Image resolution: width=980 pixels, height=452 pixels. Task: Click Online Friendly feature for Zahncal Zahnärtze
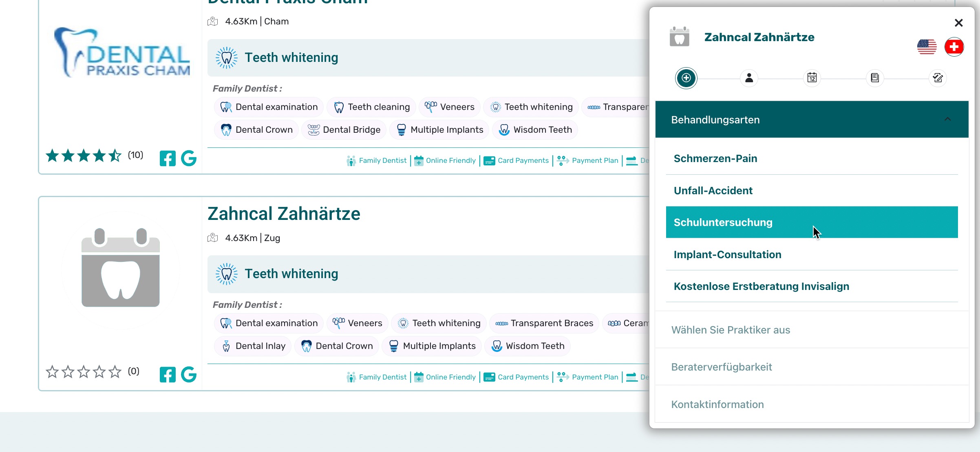point(445,377)
